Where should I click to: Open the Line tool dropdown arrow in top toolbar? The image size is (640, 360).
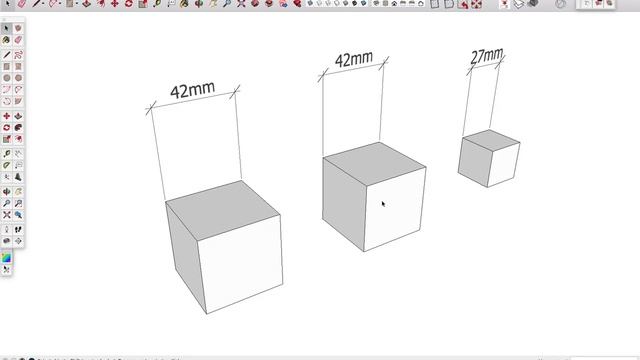44,4
